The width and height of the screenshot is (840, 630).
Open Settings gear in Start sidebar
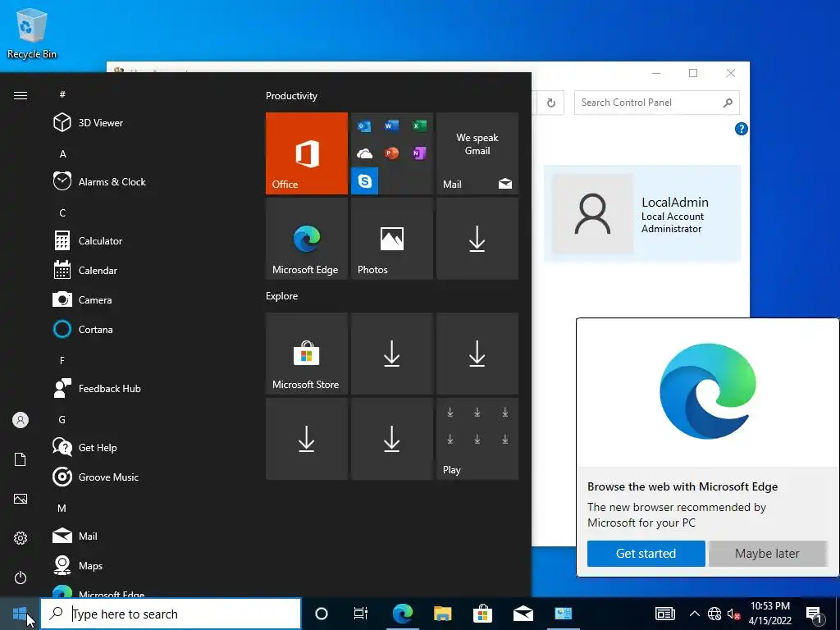[x=21, y=538]
